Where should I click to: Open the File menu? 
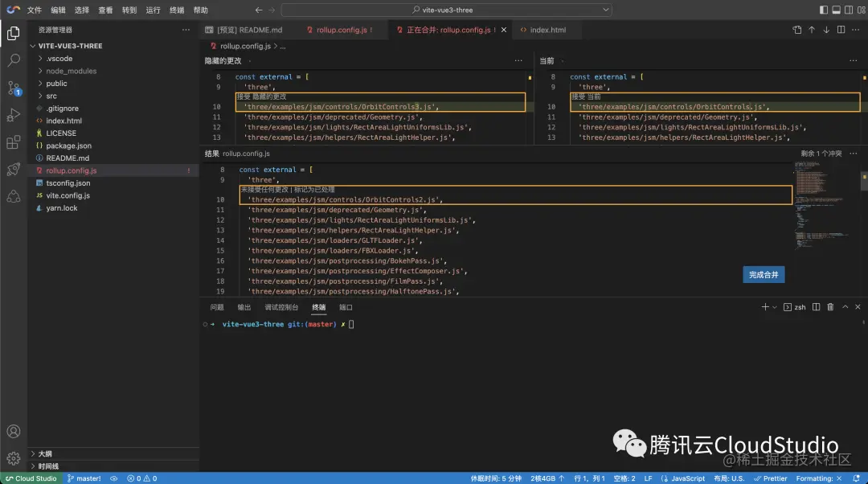pyautogui.click(x=35, y=10)
